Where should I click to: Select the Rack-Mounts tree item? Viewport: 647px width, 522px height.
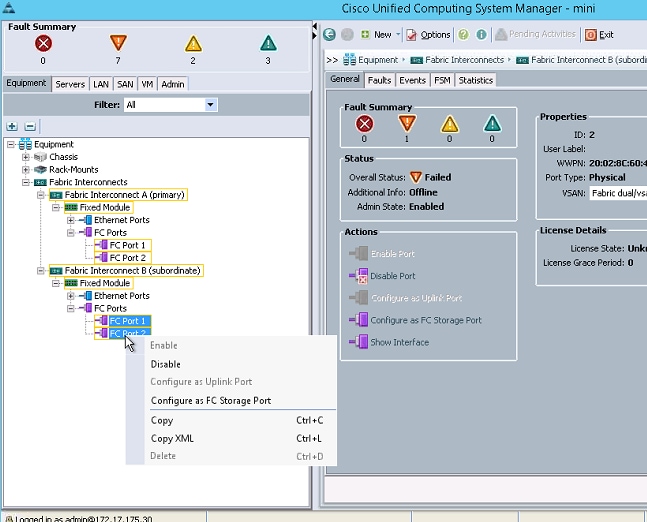73,170
